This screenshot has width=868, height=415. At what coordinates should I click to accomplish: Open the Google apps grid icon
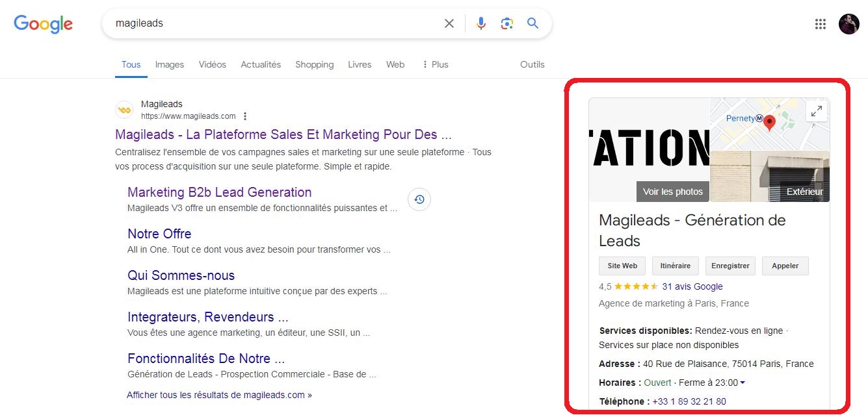[821, 24]
